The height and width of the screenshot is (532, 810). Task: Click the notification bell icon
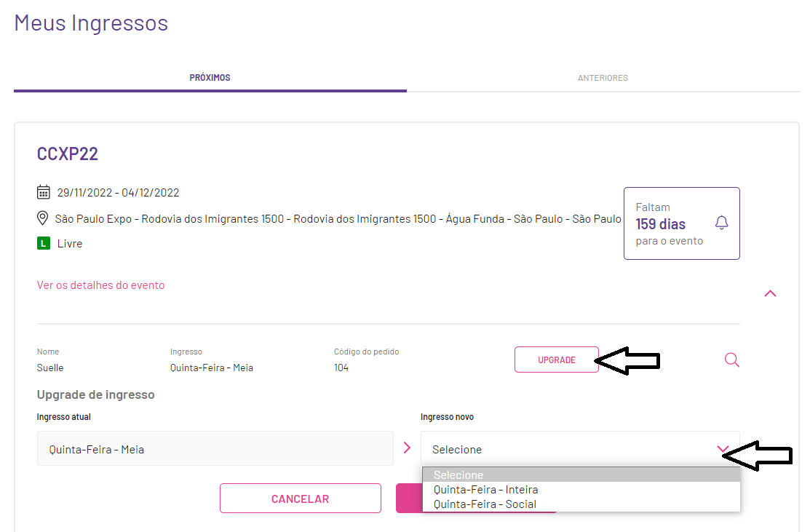point(722,223)
